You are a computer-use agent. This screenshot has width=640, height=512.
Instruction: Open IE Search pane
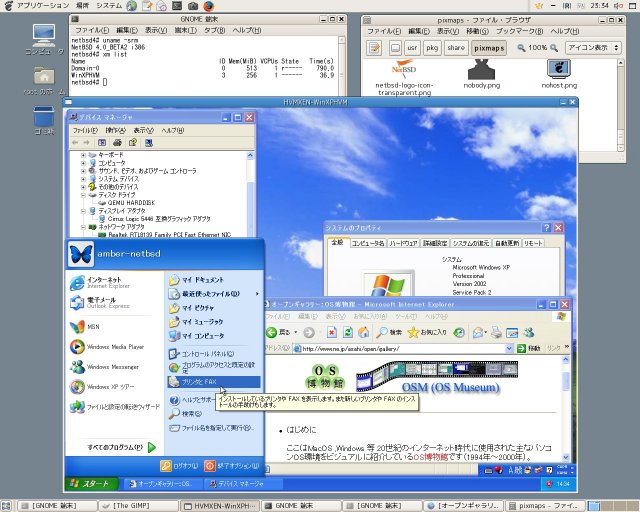point(389,332)
